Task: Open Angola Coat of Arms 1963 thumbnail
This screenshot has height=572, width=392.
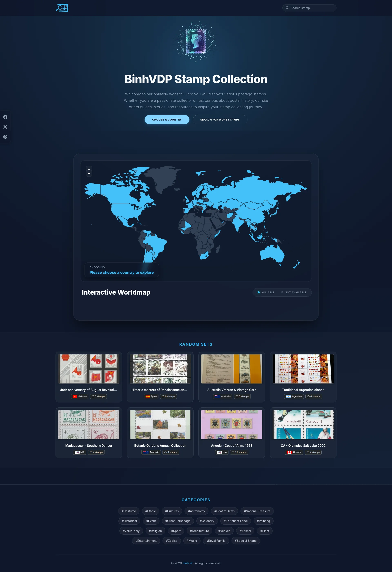Action: (232, 425)
